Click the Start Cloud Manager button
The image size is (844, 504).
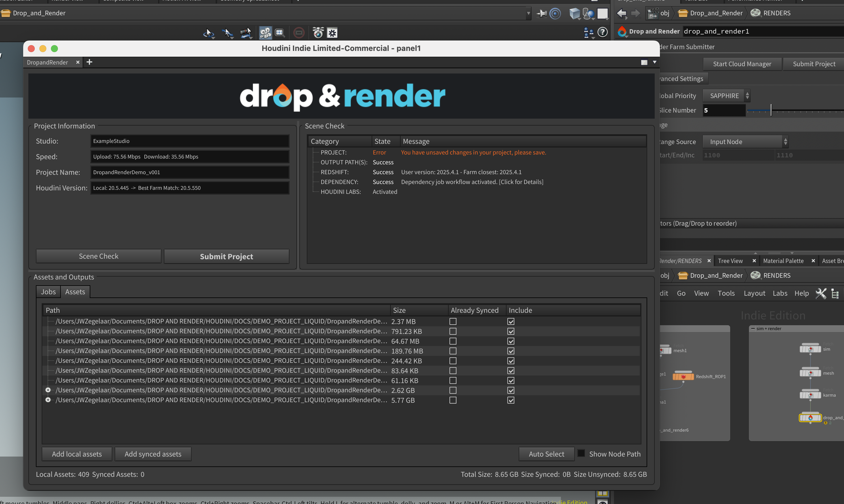coord(742,64)
